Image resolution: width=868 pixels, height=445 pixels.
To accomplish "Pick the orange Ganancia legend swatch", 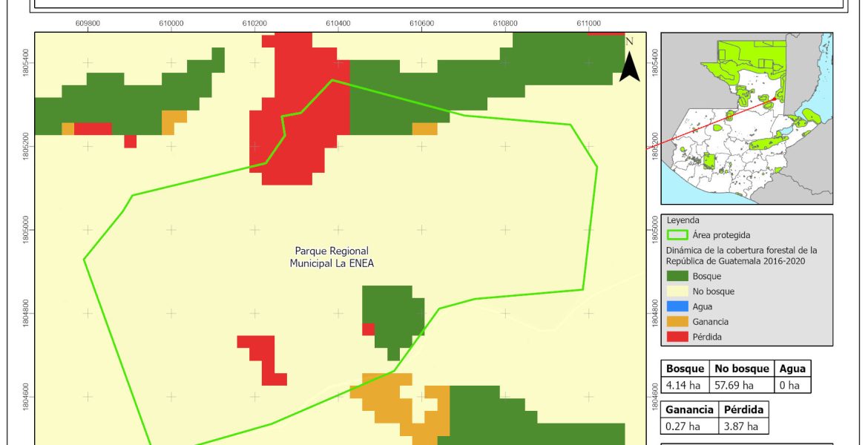I will [x=677, y=322].
